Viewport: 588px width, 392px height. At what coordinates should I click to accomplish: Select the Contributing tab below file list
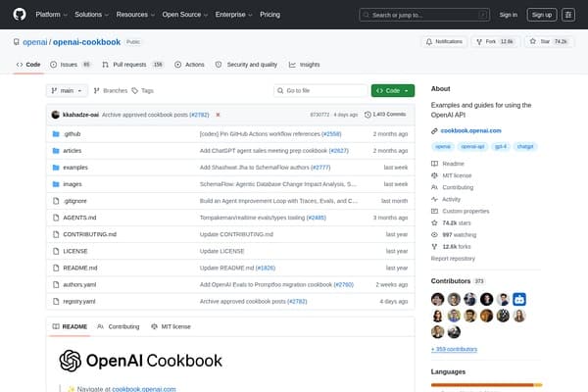[x=119, y=326]
